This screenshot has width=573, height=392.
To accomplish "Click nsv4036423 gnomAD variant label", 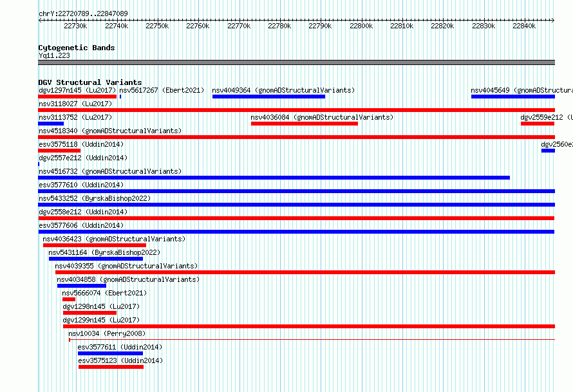I will pos(114,239).
